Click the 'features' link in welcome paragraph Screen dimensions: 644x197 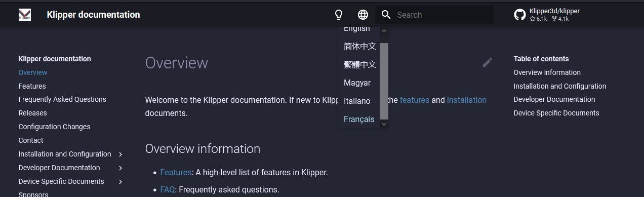(x=415, y=100)
